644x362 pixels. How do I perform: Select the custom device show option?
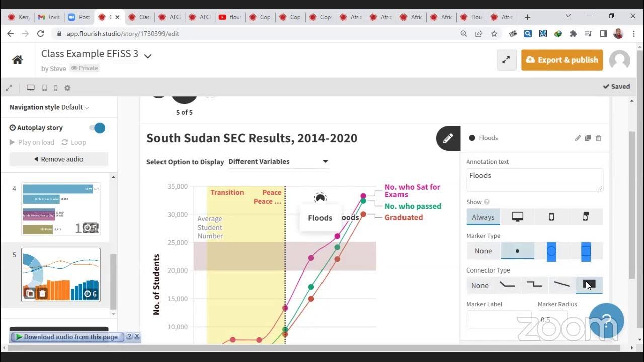click(x=586, y=217)
